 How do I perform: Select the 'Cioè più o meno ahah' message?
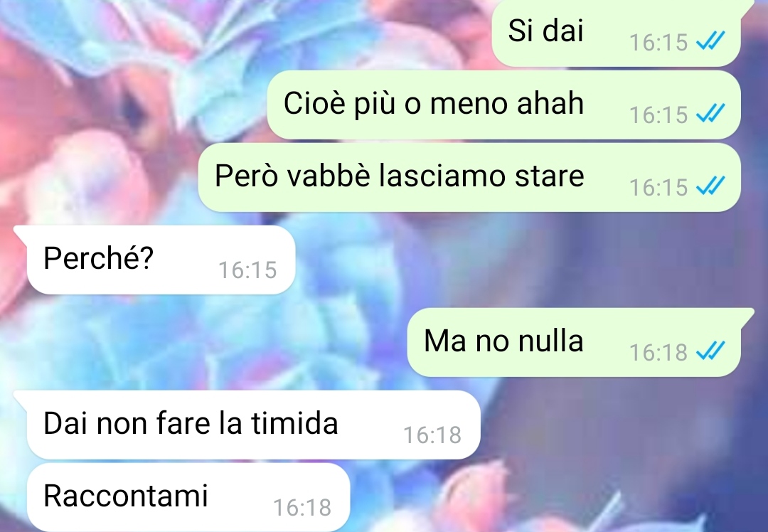click(503, 105)
